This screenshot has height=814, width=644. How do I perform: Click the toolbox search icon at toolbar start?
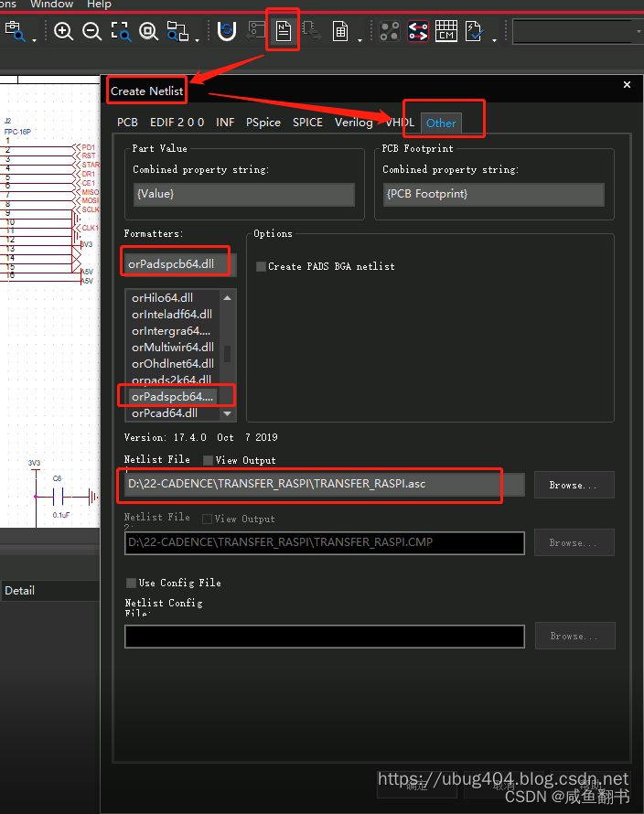[x=15, y=31]
